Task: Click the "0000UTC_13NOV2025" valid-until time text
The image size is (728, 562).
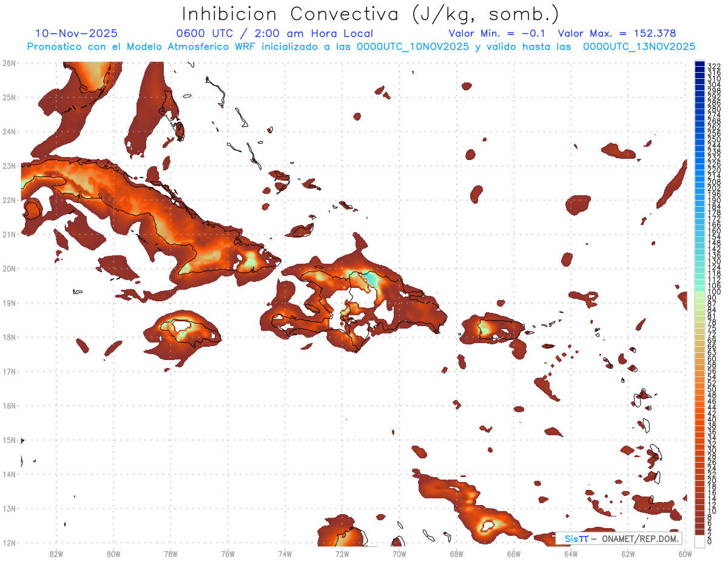Action: point(639,47)
